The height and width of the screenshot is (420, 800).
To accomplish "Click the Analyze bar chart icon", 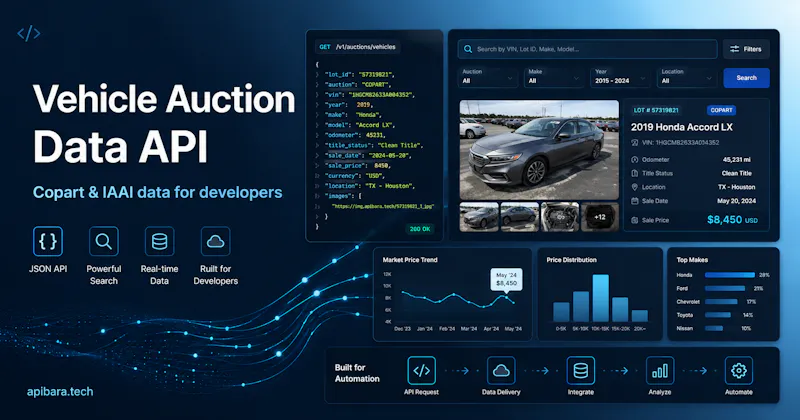I will (660, 370).
